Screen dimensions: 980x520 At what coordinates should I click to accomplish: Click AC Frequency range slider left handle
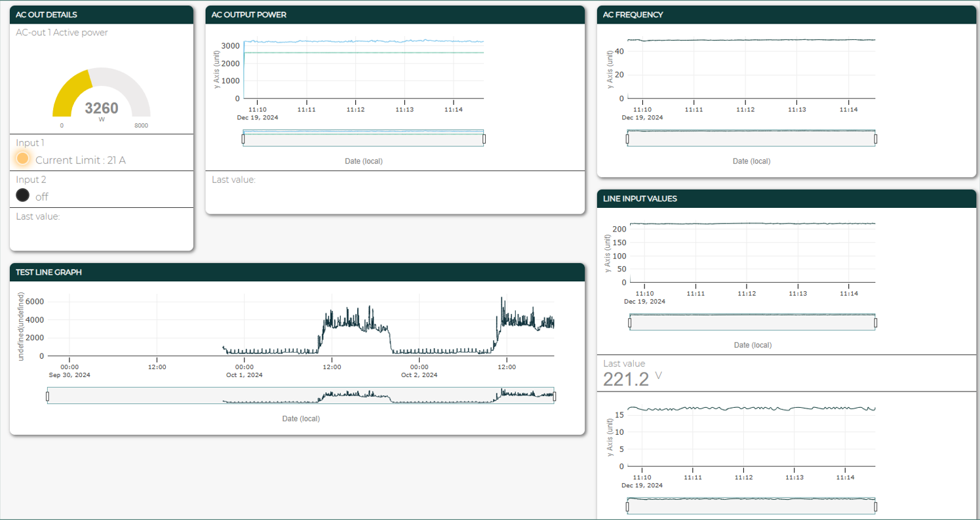627,138
